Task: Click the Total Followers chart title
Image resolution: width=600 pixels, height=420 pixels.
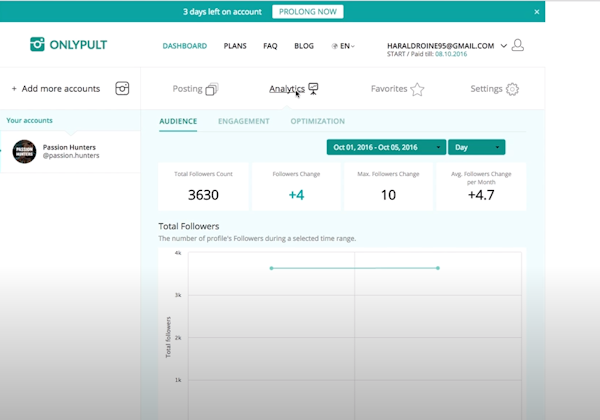Action: (189, 226)
